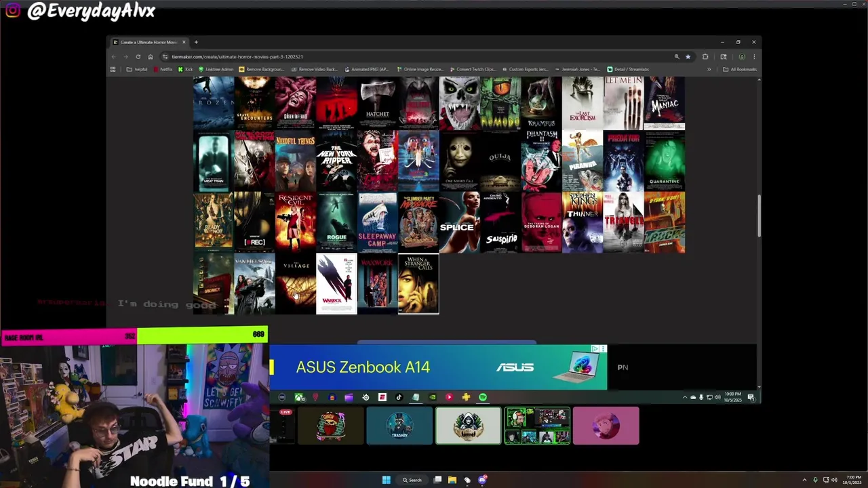The height and width of the screenshot is (488, 868).
Task: Open the Convert Twitch Clips bookmark
Action: tap(473, 69)
